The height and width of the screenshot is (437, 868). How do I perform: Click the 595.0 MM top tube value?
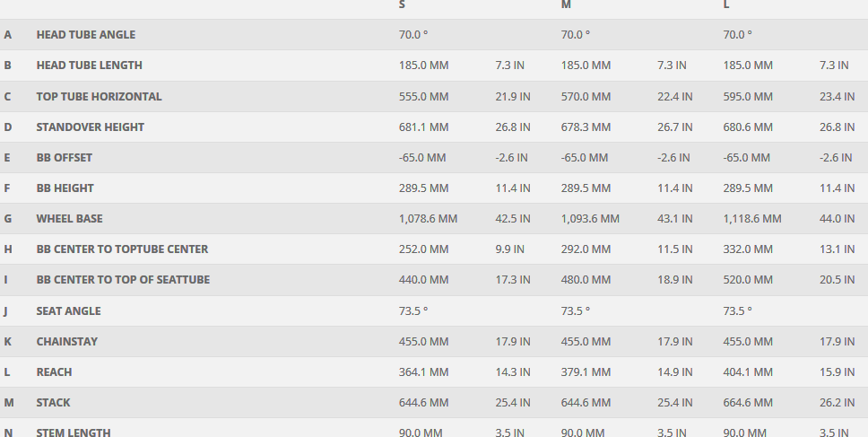(x=748, y=97)
